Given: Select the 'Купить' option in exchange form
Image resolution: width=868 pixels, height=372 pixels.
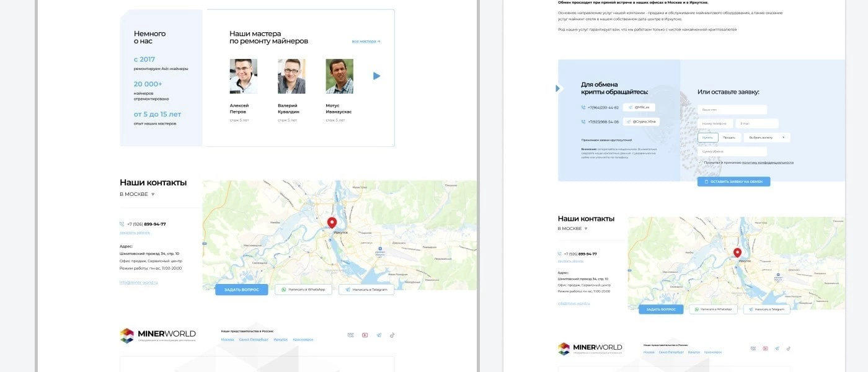Looking at the screenshot, I should [707, 138].
